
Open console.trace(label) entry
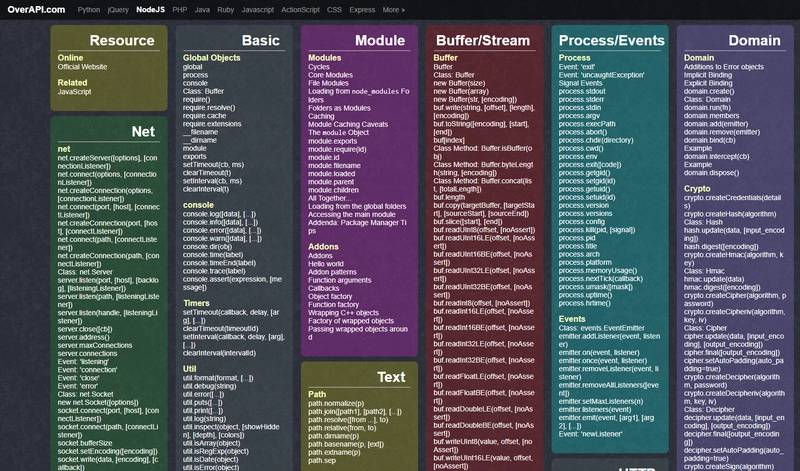(x=214, y=271)
